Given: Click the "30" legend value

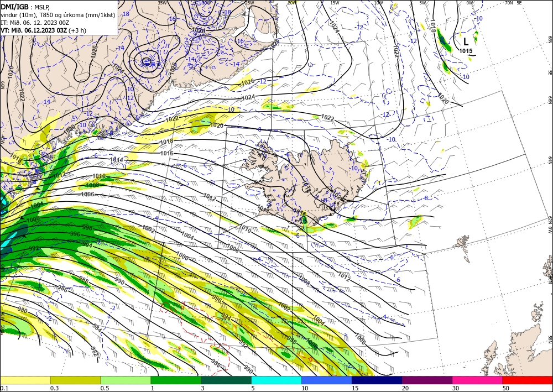Looking at the screenshot, I should pyautogui.click(x=456, y=388).
